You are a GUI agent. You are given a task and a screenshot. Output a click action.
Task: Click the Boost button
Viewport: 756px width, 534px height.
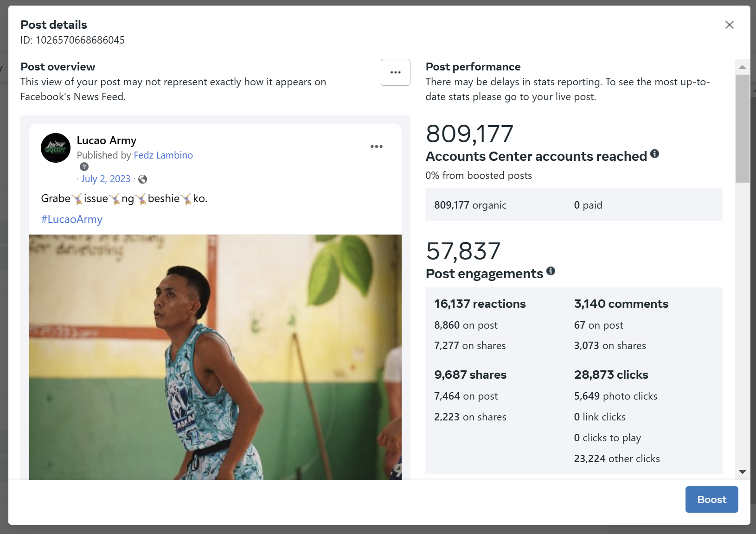[711, 499]
